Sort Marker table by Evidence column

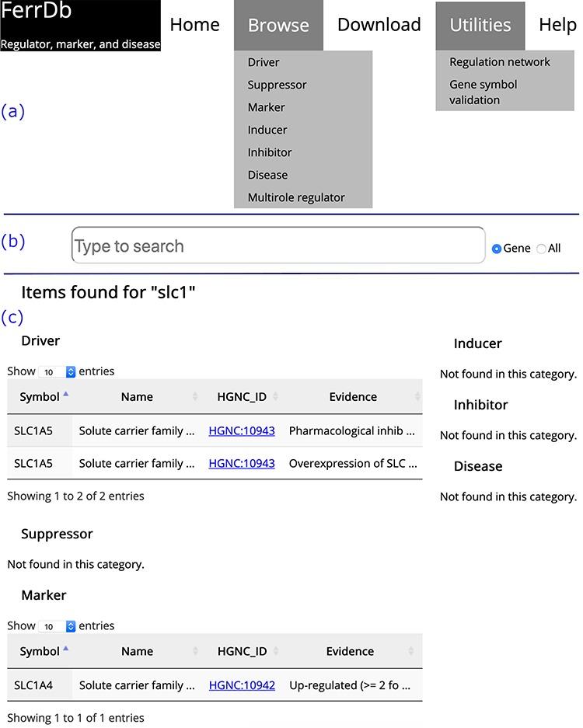(350, 651)
